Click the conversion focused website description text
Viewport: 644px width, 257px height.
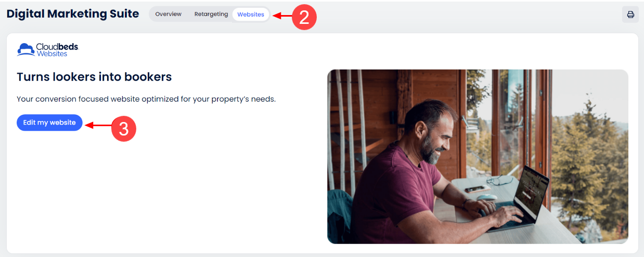[146, 99]
